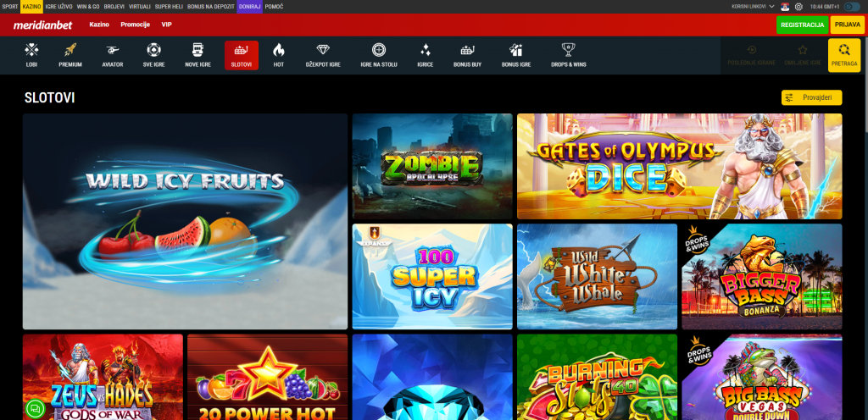
Task: Launch Gates of Olympus Dice game
Action: [x=679, y=166]
